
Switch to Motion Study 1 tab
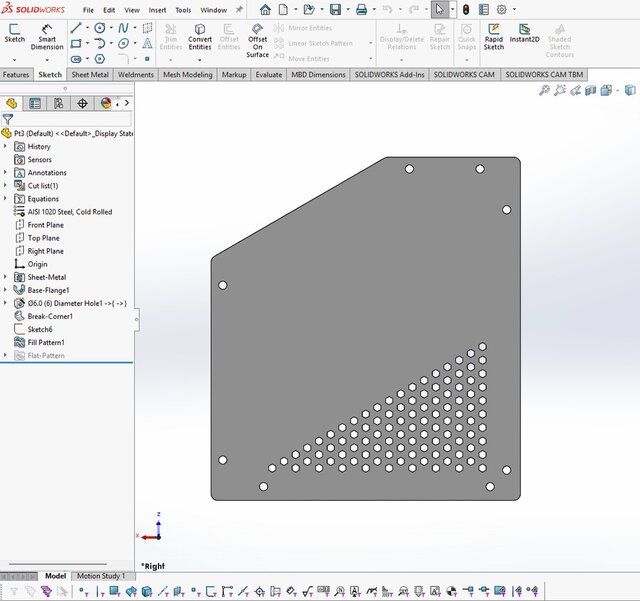click(101, 576)
